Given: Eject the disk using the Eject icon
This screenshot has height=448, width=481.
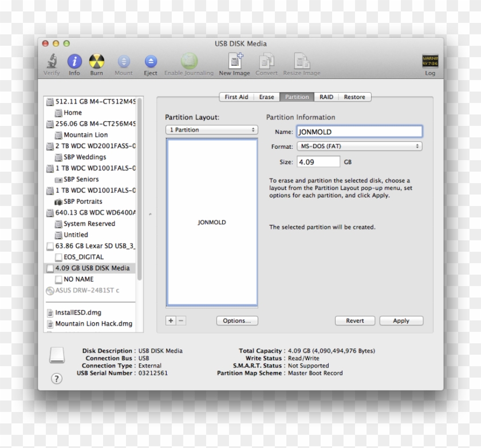Looking at the screenshot, I should pos(150,61).
